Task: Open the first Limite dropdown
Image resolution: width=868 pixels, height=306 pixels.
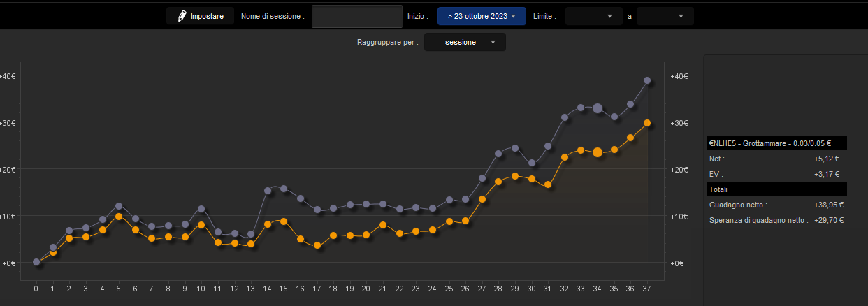Action: [x=593, y=16]
